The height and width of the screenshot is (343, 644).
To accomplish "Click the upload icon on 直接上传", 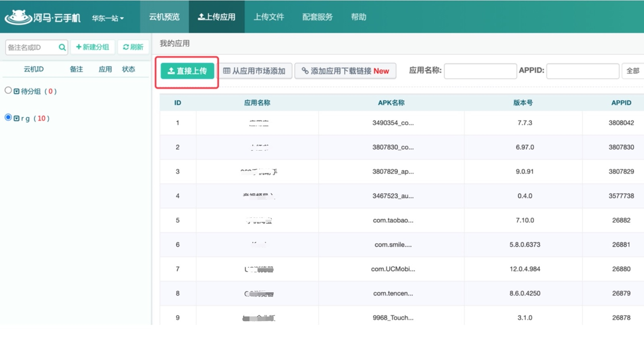I will coord(171,71).
